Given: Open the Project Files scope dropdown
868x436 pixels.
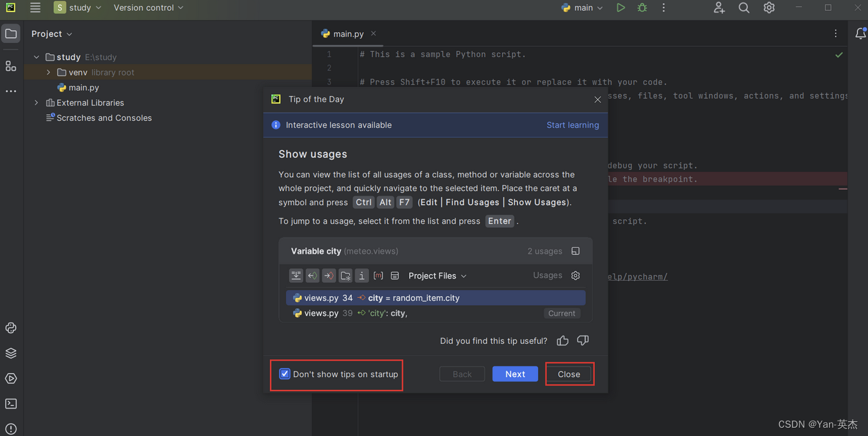Looking at the screenshot, I should pyautogui.click(x=437, y=276).
